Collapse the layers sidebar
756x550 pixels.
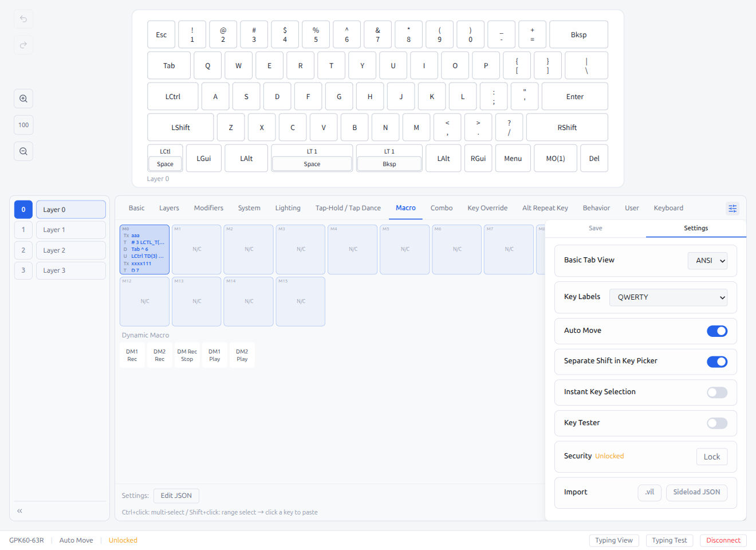19,510
